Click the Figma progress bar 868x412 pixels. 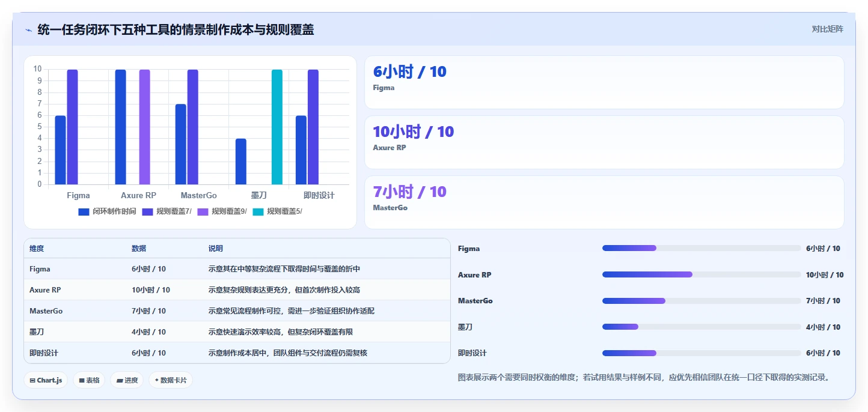click(x=701, y=248)
